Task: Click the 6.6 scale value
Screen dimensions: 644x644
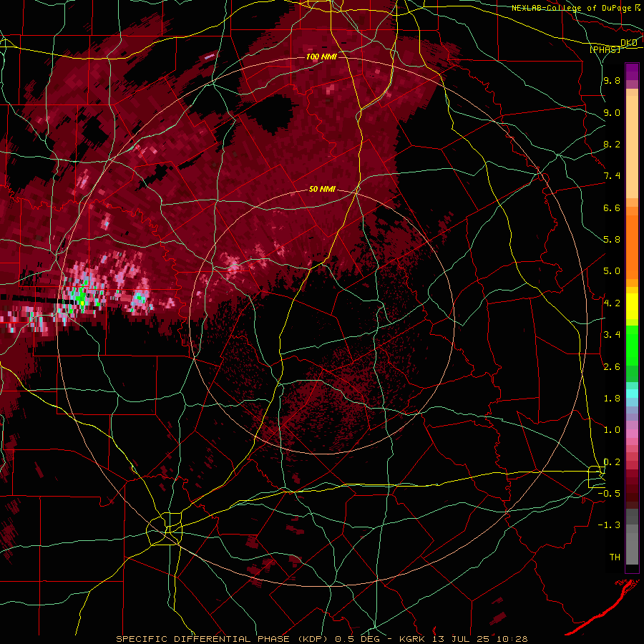Action: click(x=612, y=208)
